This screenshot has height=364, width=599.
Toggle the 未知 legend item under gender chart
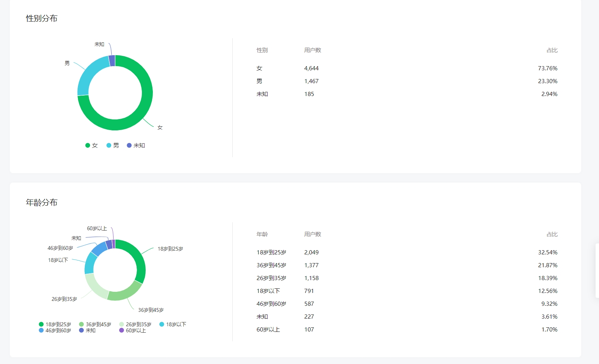[136, 146]
